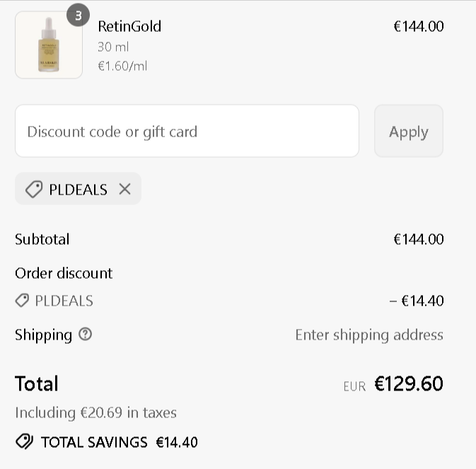This screenshot has width=476, height=469.
Task: Focus the discount code or gift card field
Action: tap(187, 132)
